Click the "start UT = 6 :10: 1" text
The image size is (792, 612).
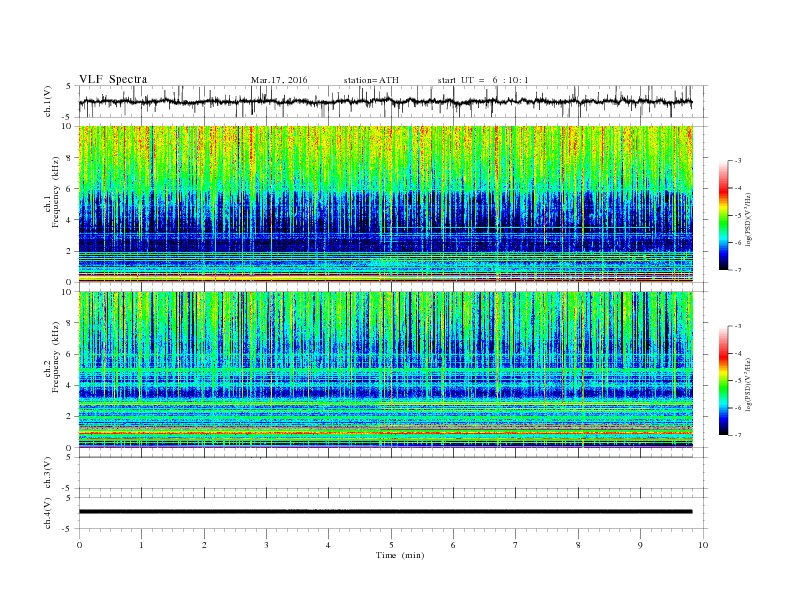[x=483, y=80]
